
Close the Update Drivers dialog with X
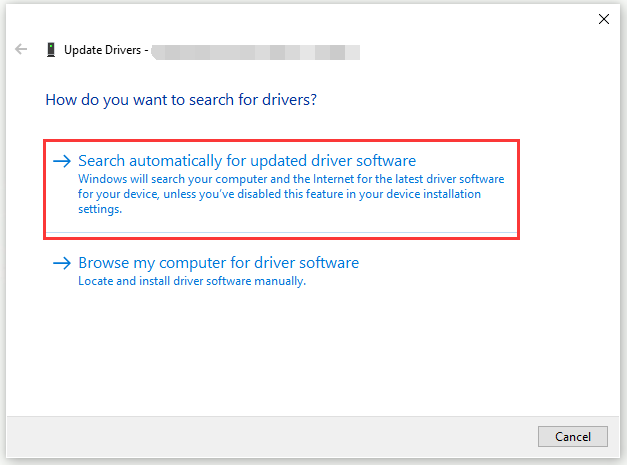pos(603,18)
